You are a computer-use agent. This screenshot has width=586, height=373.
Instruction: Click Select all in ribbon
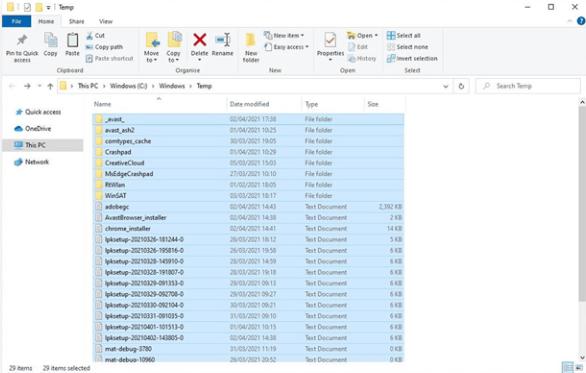pyautogui.click(x=404, y=36)
